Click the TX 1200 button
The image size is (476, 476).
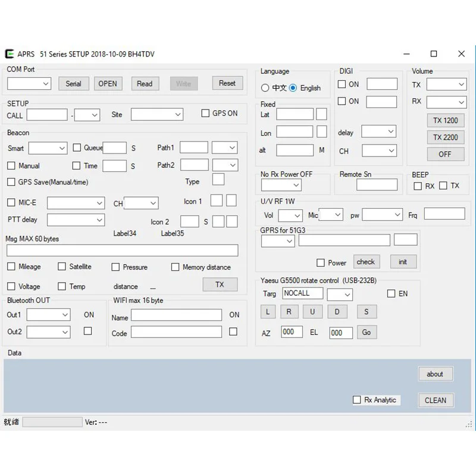pos(445,120)
